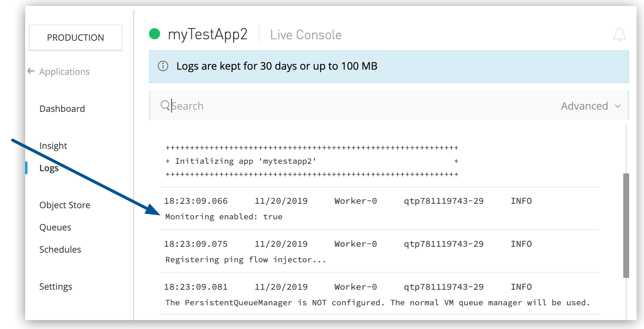Select Logs in the sidebar
The width and height of the screenshot is (644, 329).
pos(49,168)
